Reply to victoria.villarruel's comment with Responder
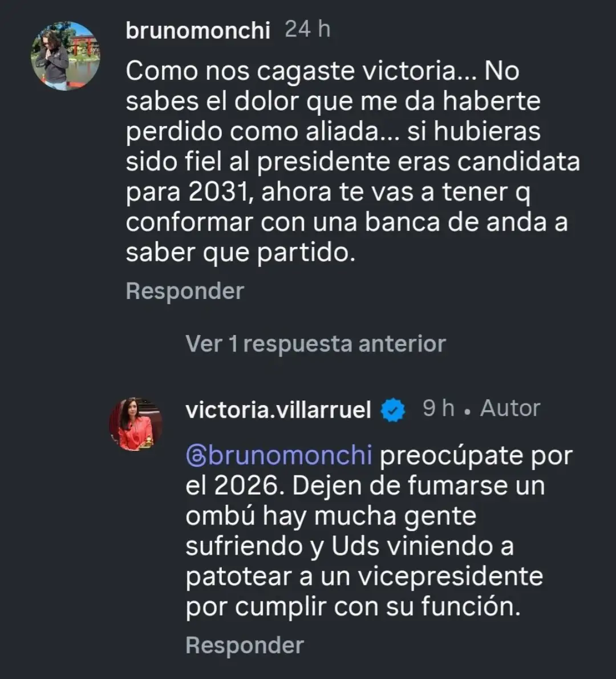616x679 pixels. pyautogui.click(x=245, y=645)
